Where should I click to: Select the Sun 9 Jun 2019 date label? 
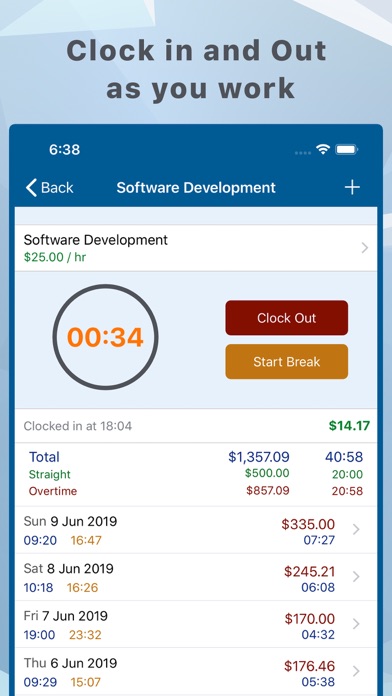tap(70, 521)
